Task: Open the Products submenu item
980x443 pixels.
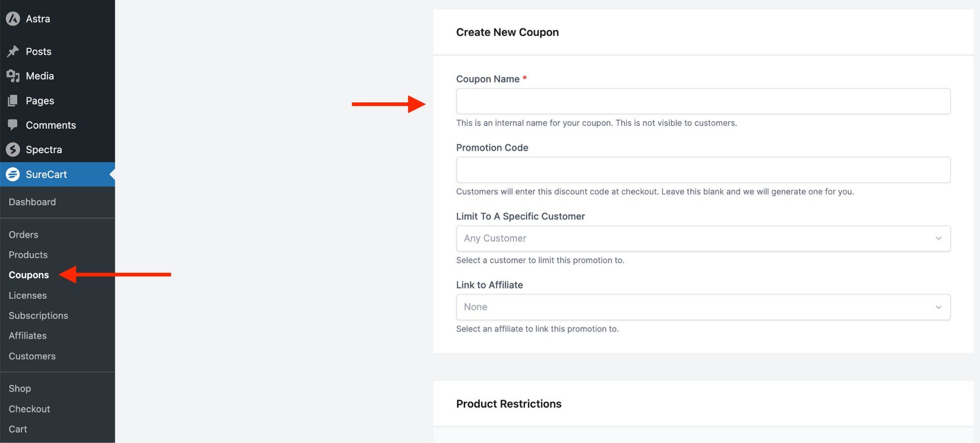Action: [28, 255]
